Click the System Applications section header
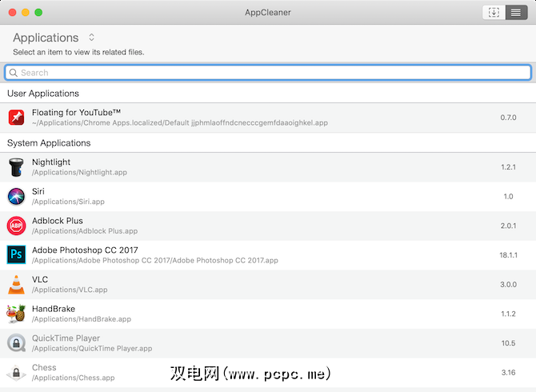 [49, 143]
